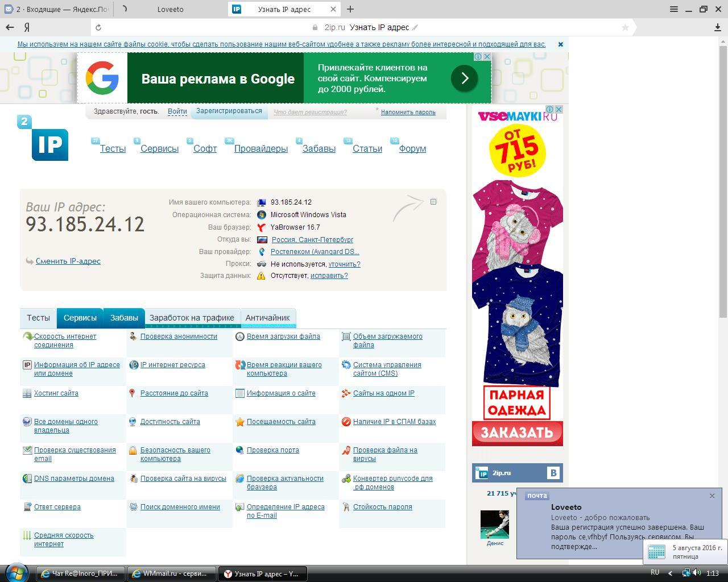Screen dimensions: 728x582
Task: Close the vsemayki side ad
Action: [559, 109]
